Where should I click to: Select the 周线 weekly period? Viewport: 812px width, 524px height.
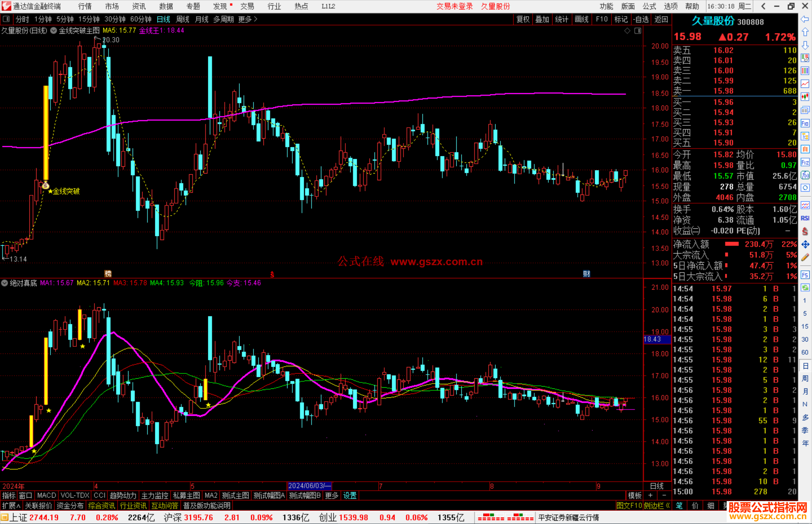[x=183, y=19]
